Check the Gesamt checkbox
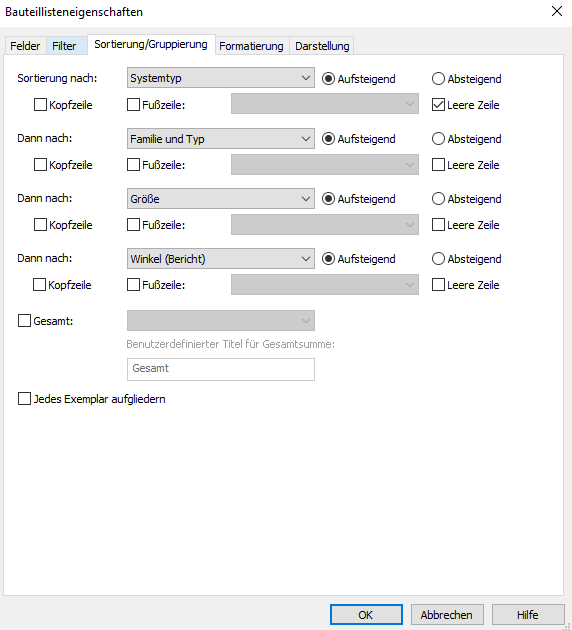 point(25,321)
